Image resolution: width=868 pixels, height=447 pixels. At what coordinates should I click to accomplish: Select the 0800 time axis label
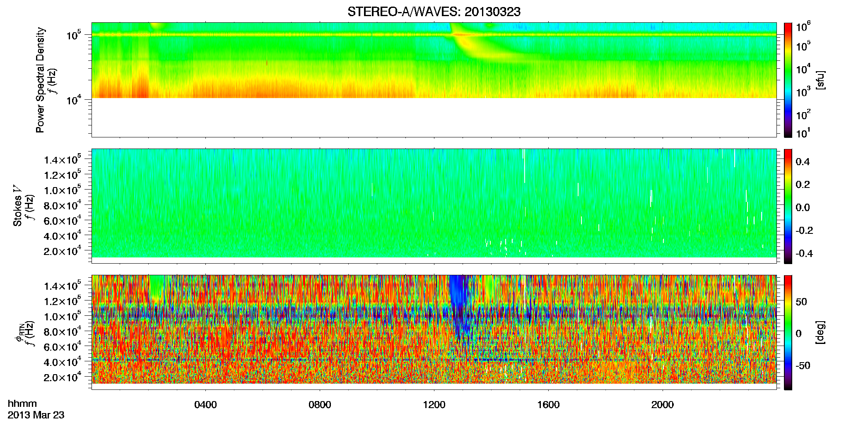[x=320, y=405]
